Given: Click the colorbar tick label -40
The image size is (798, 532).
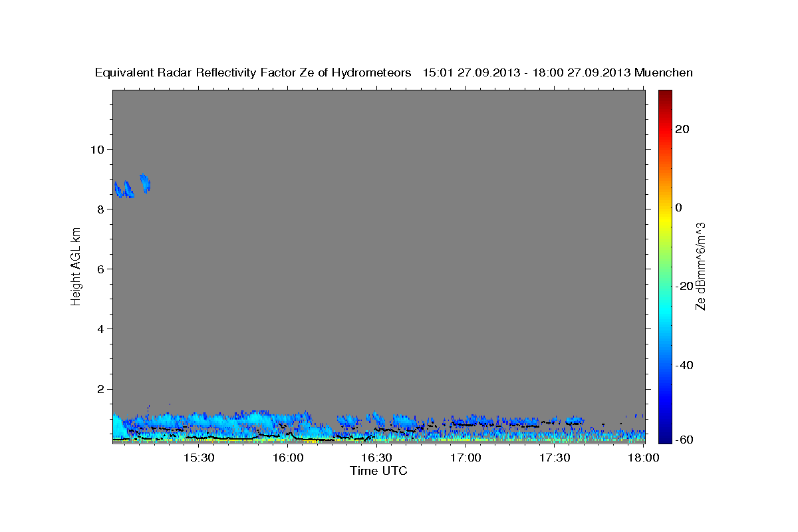Looking at the screenshot, I should [x=683, y=365].
